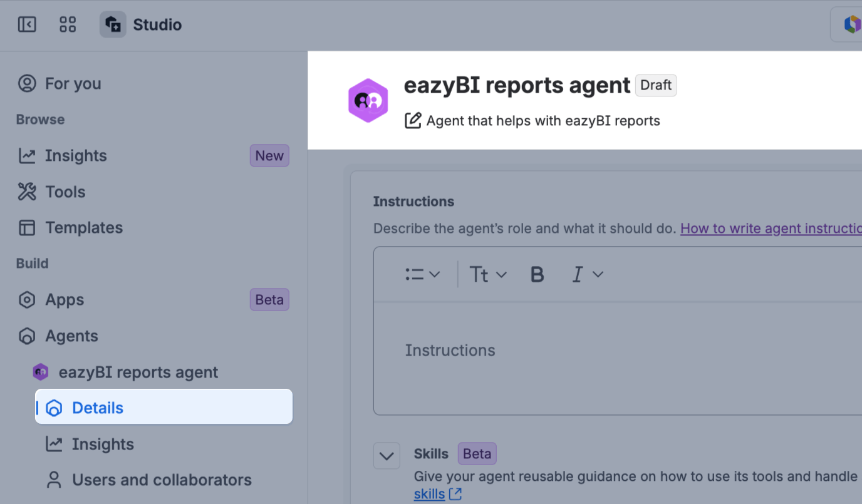This screenshot has height=504, width=862.
Task: Click the Beta badge beside Skills
Action: coord(477,454)
